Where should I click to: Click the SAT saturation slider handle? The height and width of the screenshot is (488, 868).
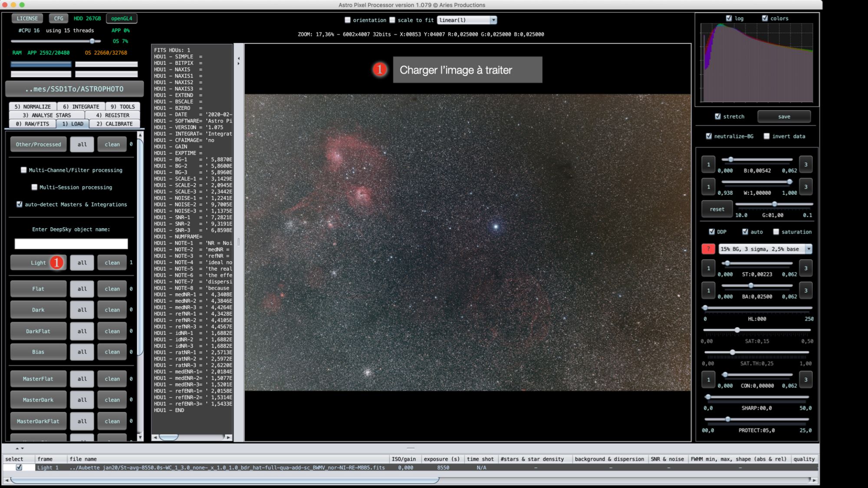tap(737, 330)
